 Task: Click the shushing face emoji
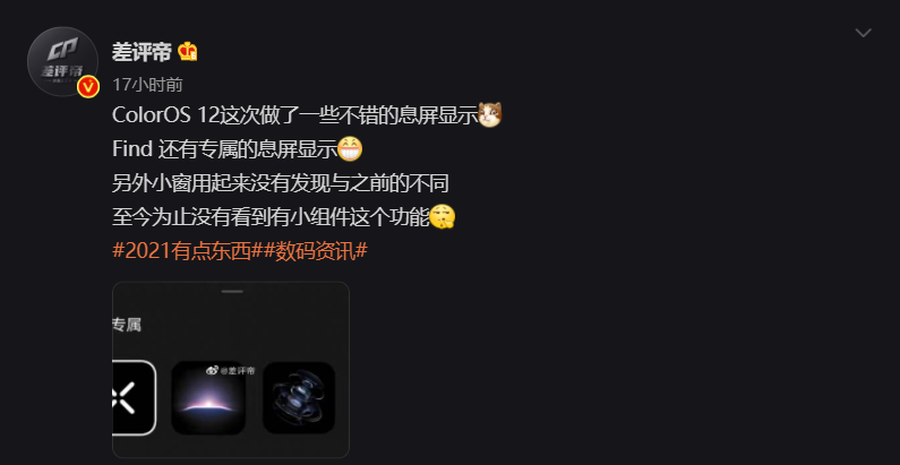442,217
